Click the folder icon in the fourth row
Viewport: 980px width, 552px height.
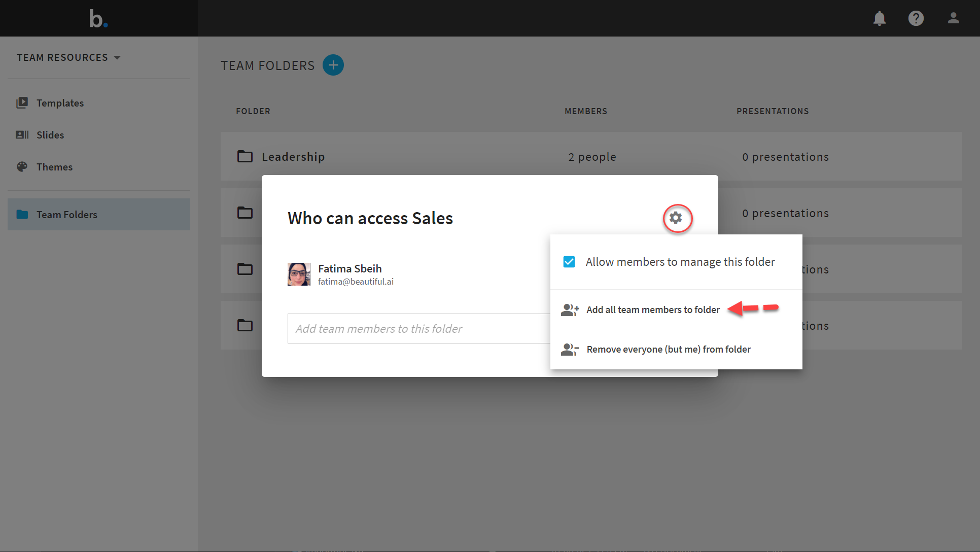coord(245,325)
